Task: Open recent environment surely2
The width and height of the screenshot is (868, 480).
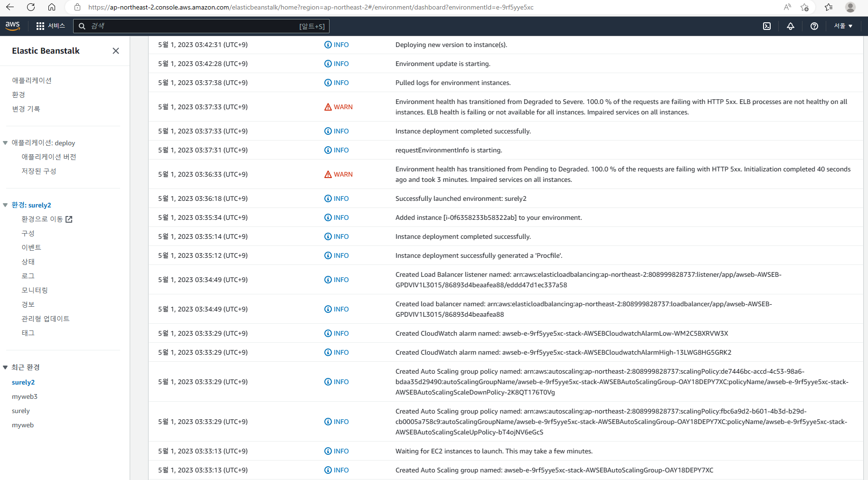Action: (x=23, y=383)
